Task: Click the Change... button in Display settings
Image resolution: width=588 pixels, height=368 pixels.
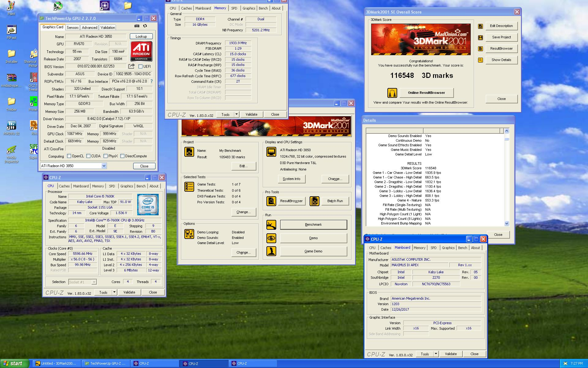Action: point(335,179)
